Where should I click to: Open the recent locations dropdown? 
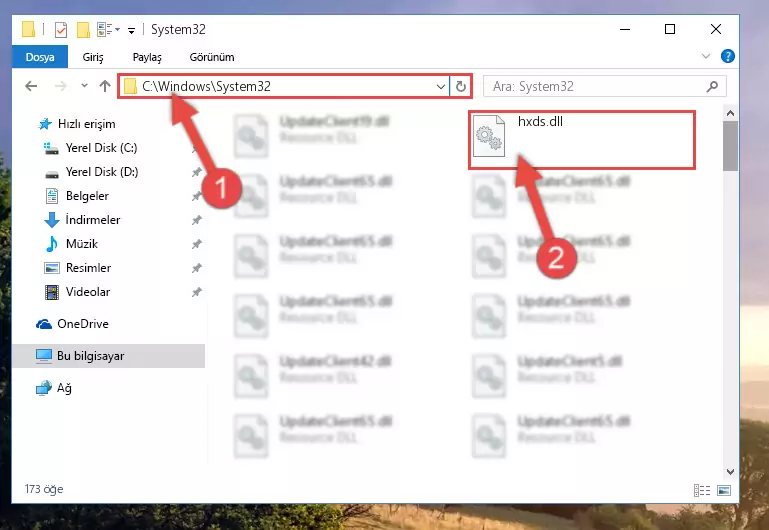coord(84,86)
